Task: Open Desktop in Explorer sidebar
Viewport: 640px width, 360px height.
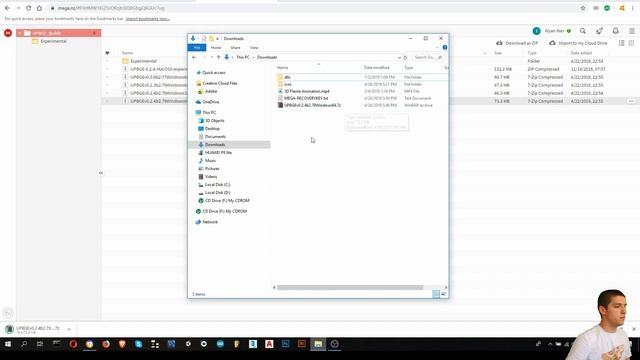Action: pos(212,129)
